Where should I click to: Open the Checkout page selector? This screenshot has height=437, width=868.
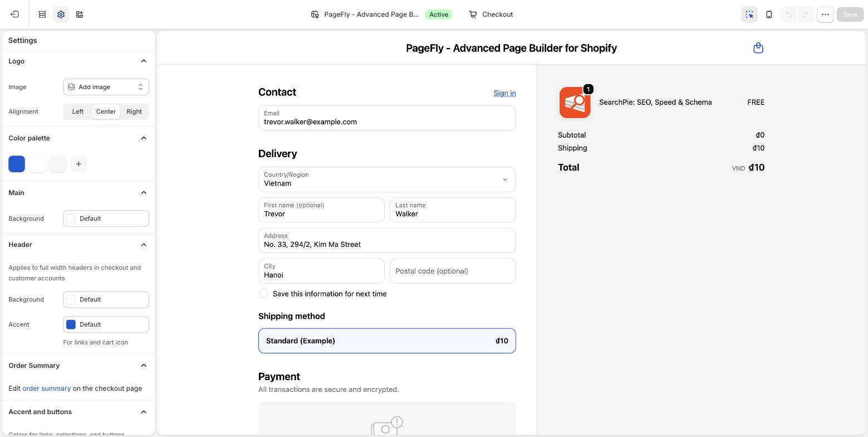491,14
